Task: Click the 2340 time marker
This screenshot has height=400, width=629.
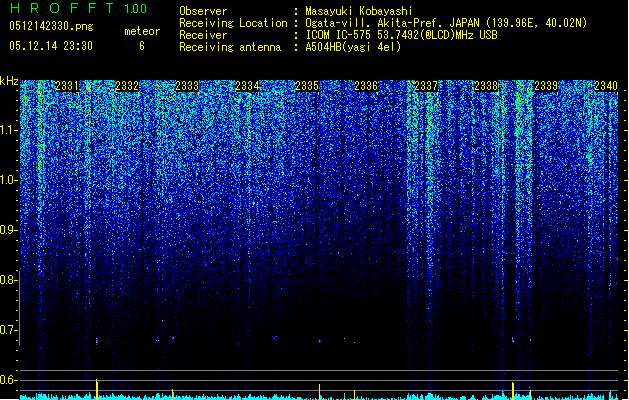Action: tap(606, 86)
